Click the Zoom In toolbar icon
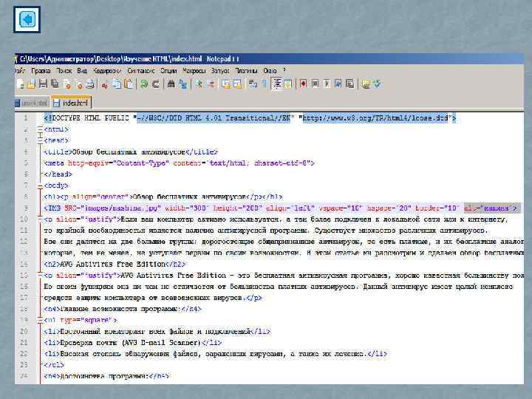This screenshot has height=399, width=532. 199,83
